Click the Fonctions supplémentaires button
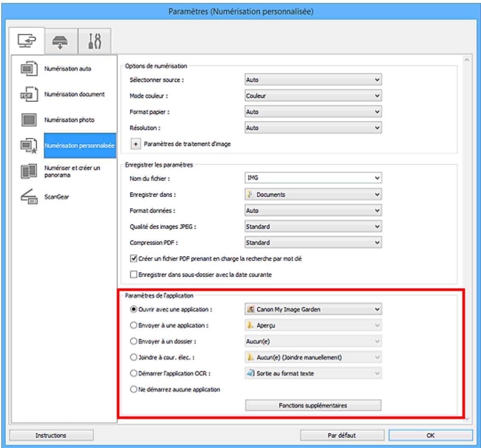Screen dimensions: 481x448 pyautogui.click(x=313, y=405)
